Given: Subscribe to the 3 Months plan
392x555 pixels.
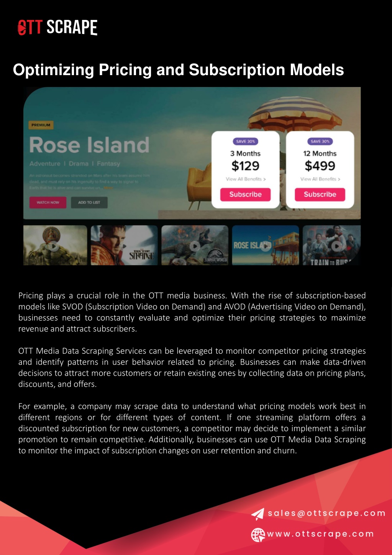Looking at the screenshot, I should (245, 194).
